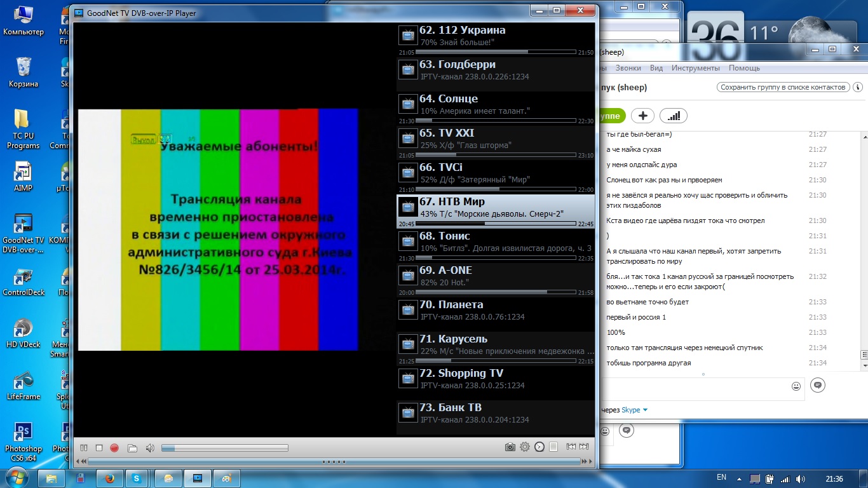Click program progress bar of TVCi
The width and height of the screenshot is (868, 488).
[496, 189]
